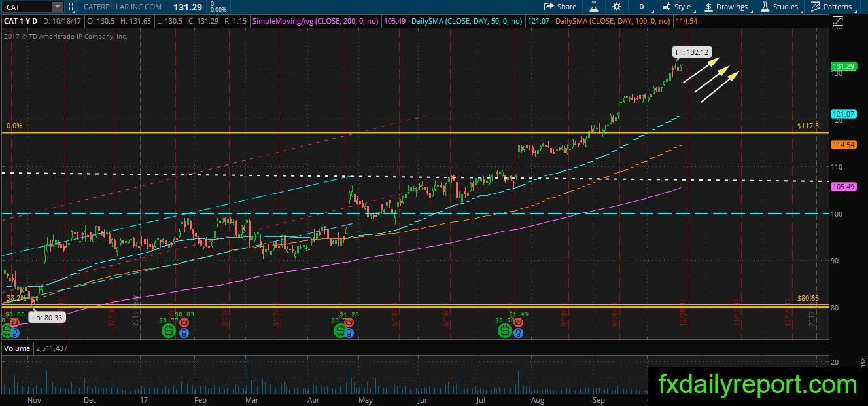Click the blue earnings bulb icon near May
The image size is (868, 406).
click(x=350, y=333)
